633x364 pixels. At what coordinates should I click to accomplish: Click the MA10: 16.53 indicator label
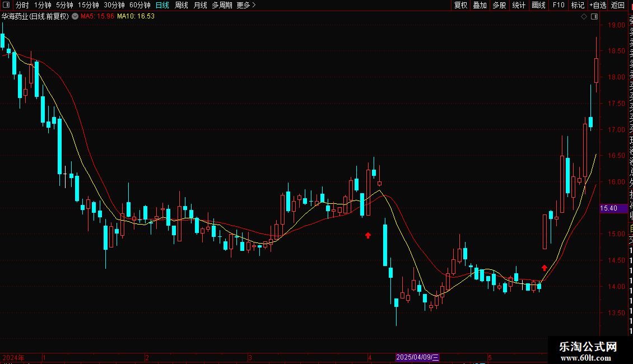tap(136, 16)
